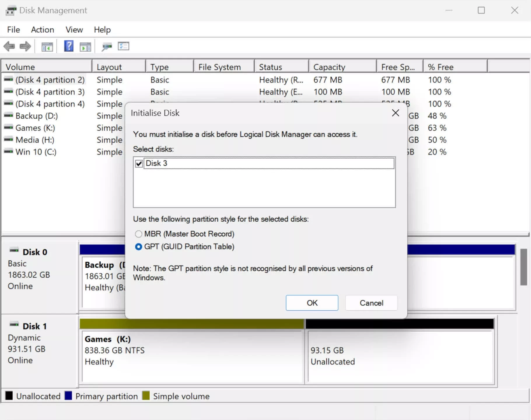531x420 pixels.
Task: Click the olive Simple volume legend swatch
Action: (x=146, y=396)
